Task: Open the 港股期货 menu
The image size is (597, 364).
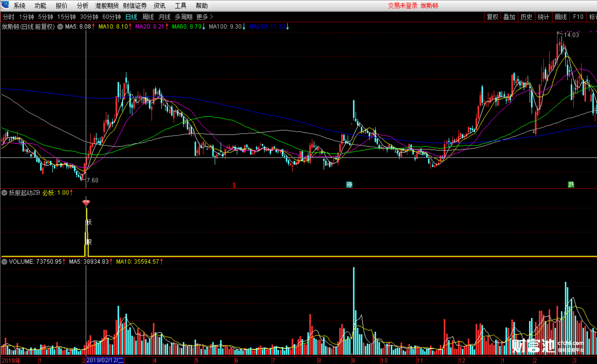Action: pos(107,5)
